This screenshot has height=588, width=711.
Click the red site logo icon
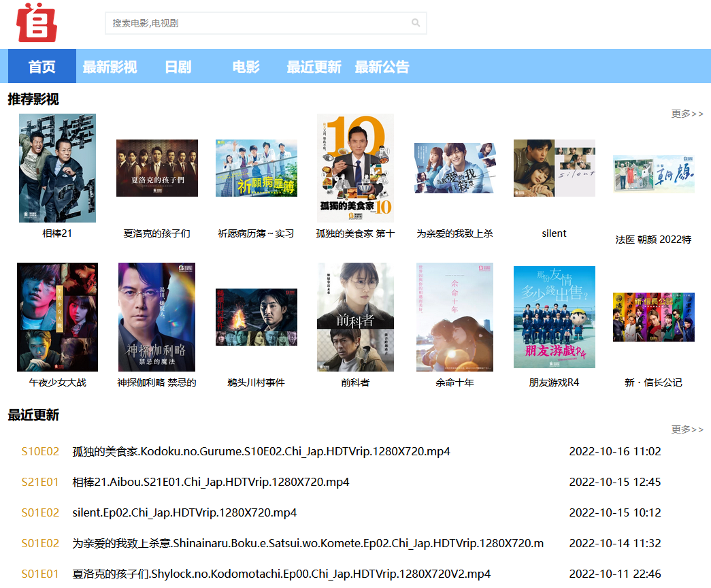pos(37,22)
